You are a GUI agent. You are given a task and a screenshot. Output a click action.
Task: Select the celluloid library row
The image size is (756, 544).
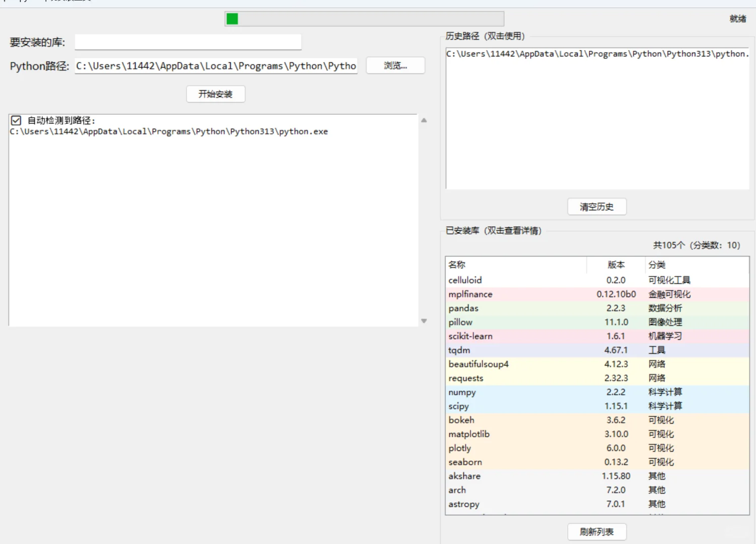[x=597, y=280]
